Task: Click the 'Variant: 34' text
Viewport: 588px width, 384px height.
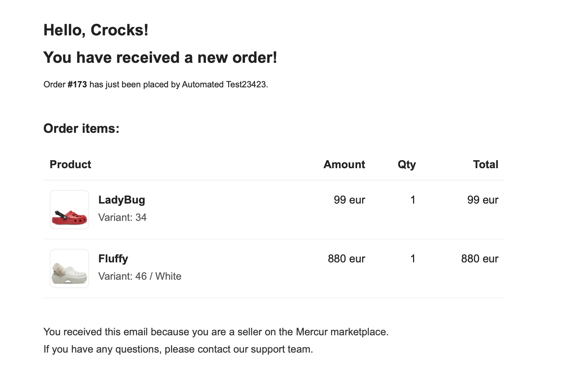Action: pos(122,217)
